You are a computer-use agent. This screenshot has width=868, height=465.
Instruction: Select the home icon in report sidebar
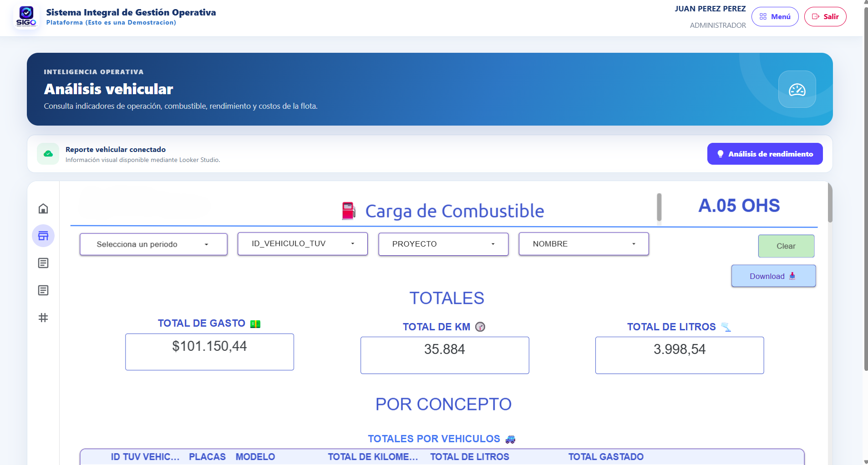click(x=43, y=208)
